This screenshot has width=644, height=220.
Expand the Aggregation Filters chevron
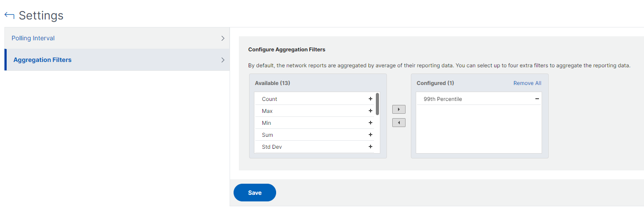pos(222,60)
